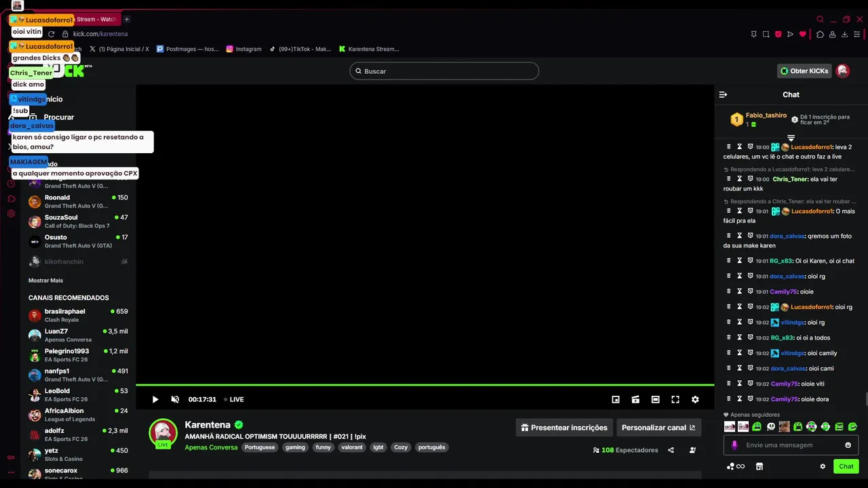Send message with green Chat button
Screen dimensions: 868x488
pyautogui.click(x=846, y=466)
